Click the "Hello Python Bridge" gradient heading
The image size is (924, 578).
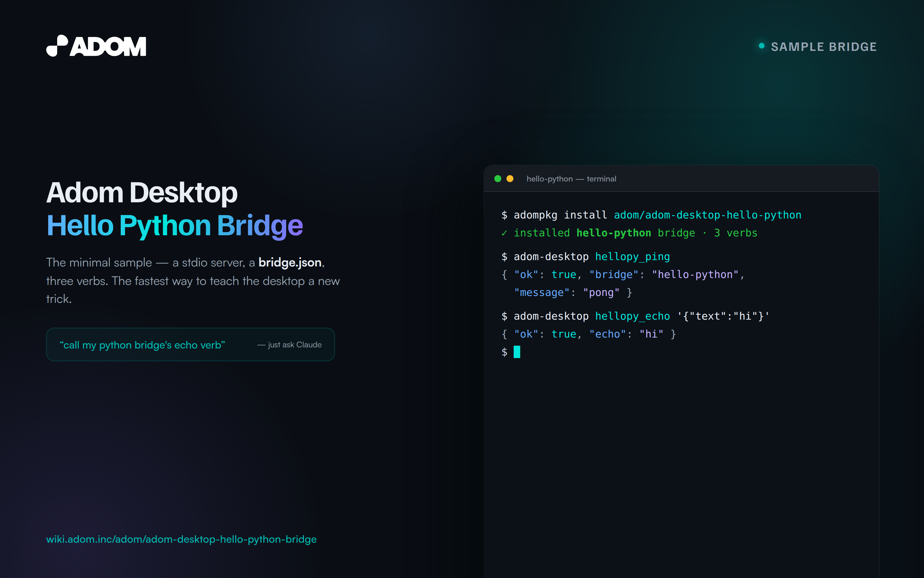tap(174, 225)
